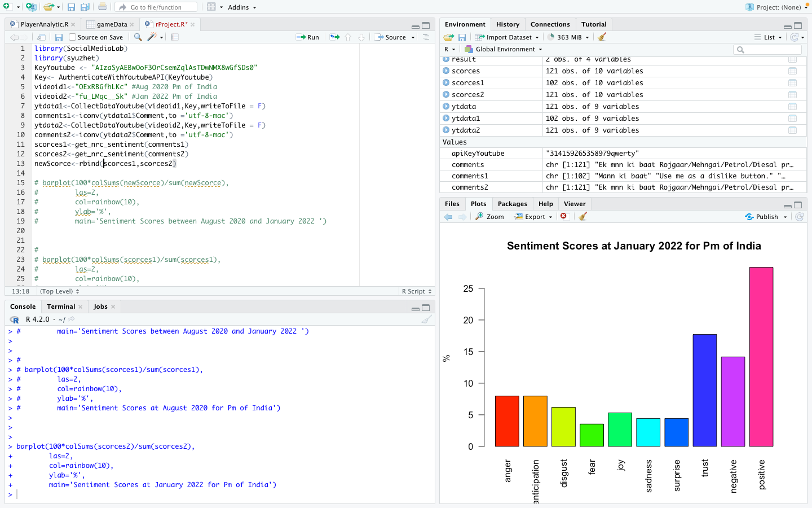
Task: Refresh the Environment pane
Action: pos(795,37)
